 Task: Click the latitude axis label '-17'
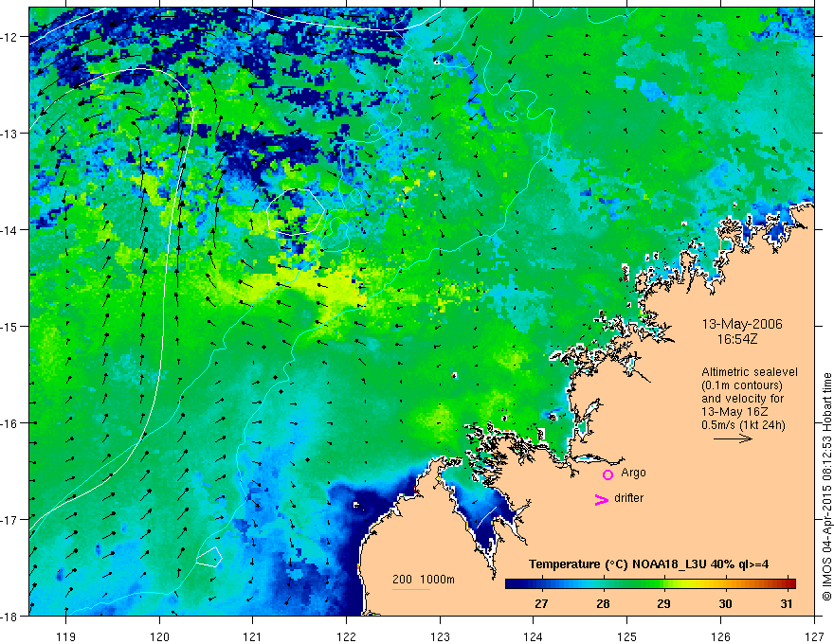click(x=11, y=520)
